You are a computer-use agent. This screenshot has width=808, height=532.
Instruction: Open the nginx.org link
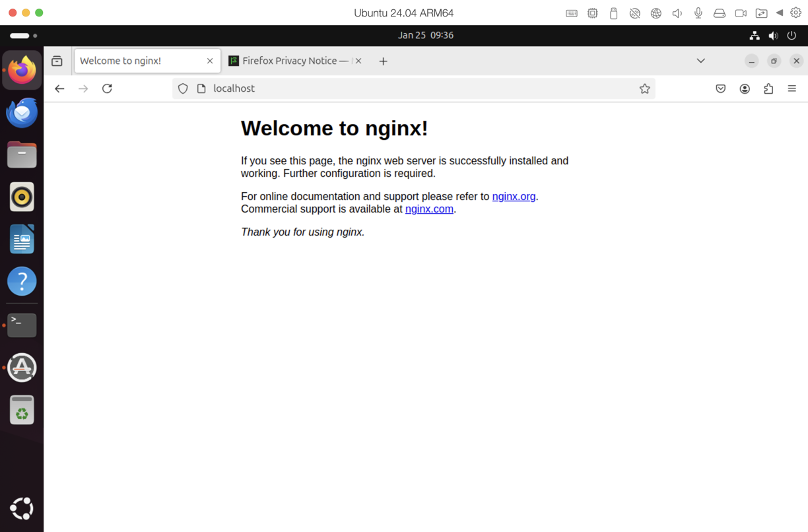pyautogui.click(x=514, y=197)
